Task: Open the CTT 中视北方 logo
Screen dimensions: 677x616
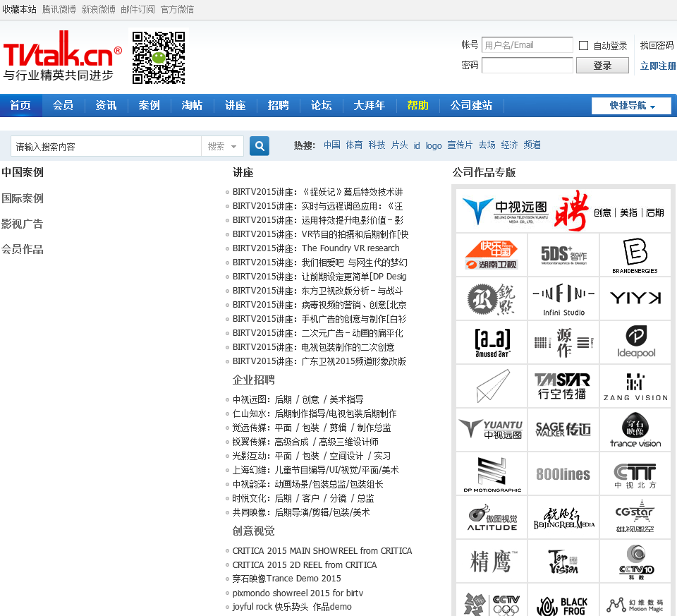Action: [x=635, y=474]
